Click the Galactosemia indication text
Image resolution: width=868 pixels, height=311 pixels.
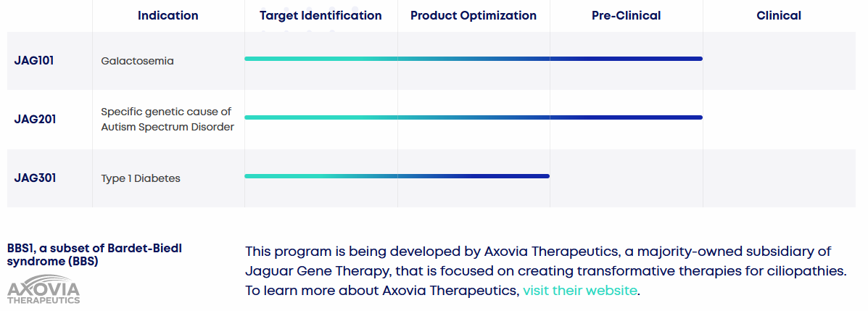click(138, 61)
